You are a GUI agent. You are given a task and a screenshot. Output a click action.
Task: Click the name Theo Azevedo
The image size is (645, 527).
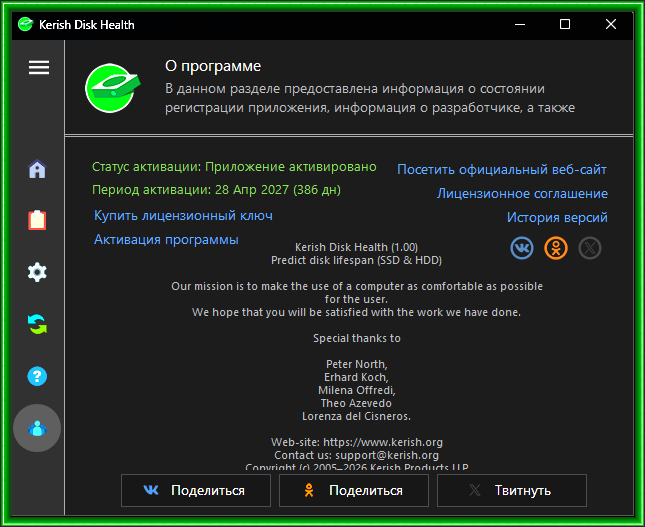click(x=356, y=403)
